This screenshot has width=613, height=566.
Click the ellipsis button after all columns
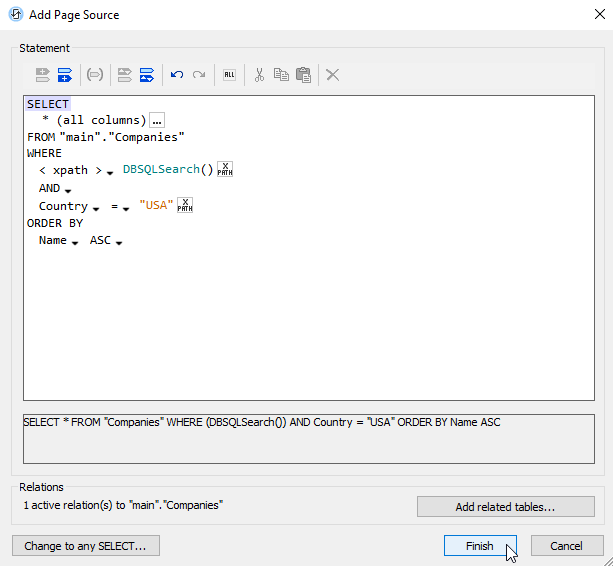click(158, 120)
